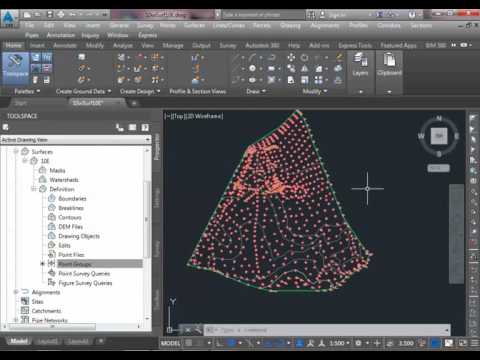Select the Drawing Objects tree item

coord(79,236)
